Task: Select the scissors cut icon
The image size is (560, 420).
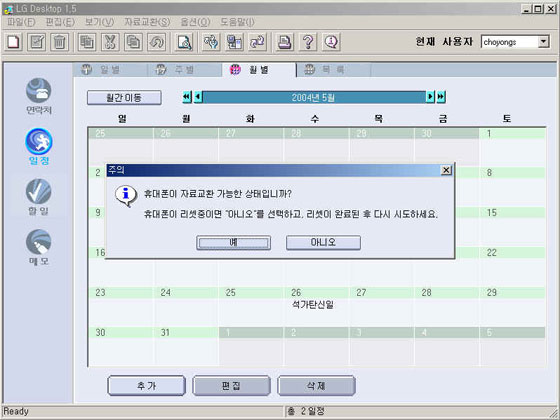Action: point(110,42)
